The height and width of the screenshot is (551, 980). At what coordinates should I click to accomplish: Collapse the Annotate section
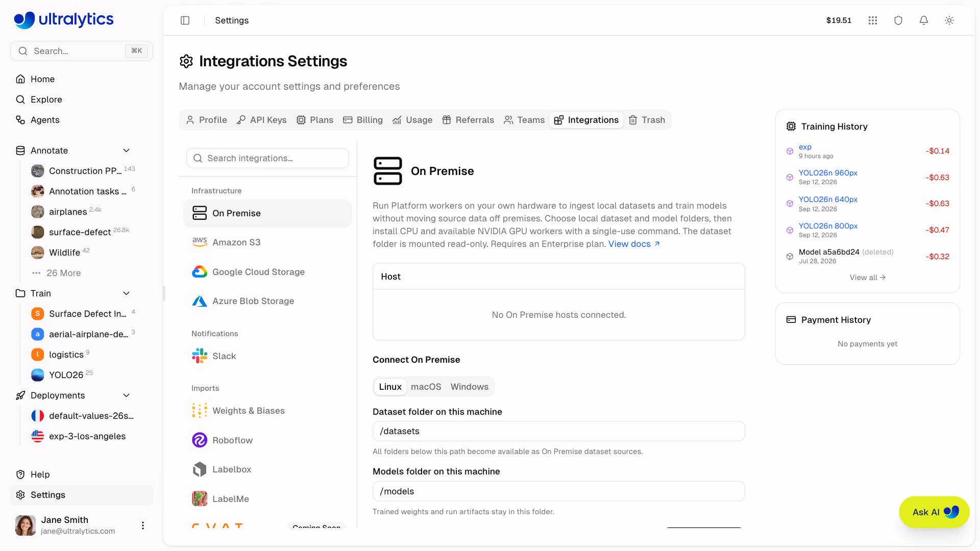pyautogui.click(x=127, y=151)
